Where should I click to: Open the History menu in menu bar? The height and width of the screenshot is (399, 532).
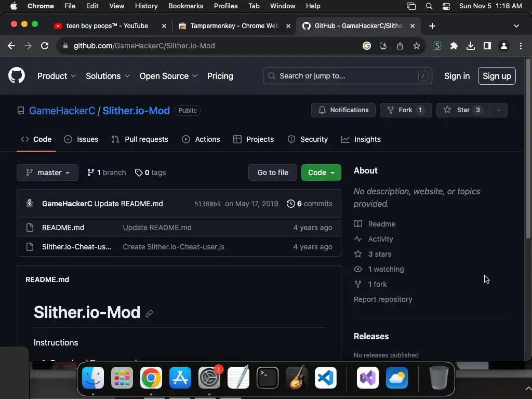tap(146, 6)
